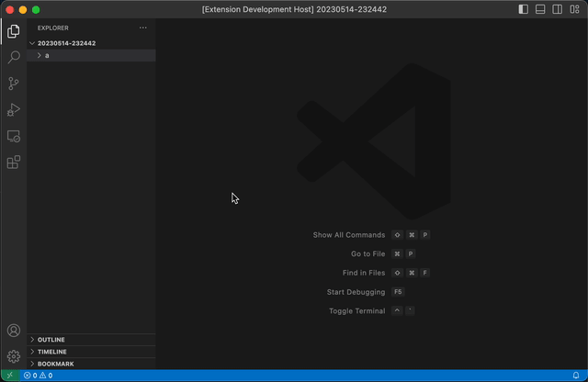Expand the Timeline section

coord(92,352)
